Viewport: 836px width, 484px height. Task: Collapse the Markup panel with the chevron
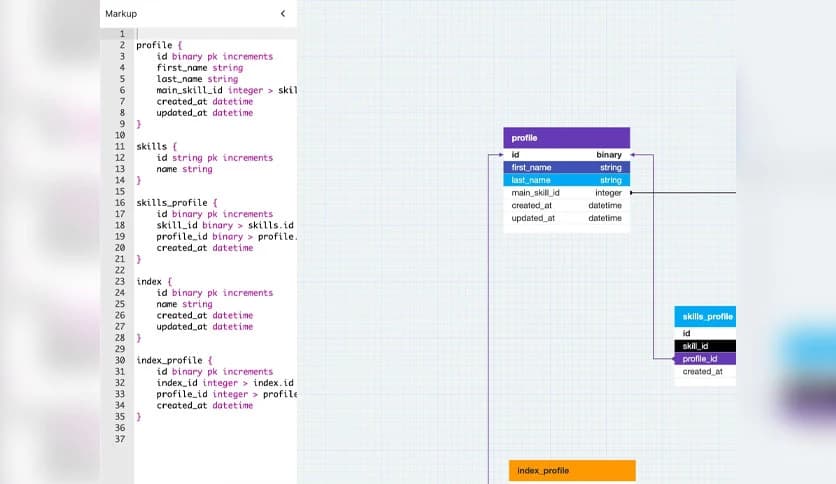point(283,14)
